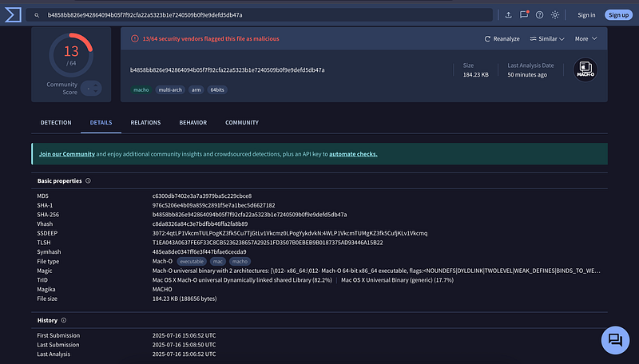Expand the More dropdown menu
639x364 pixels.
(x=585, y=38)
